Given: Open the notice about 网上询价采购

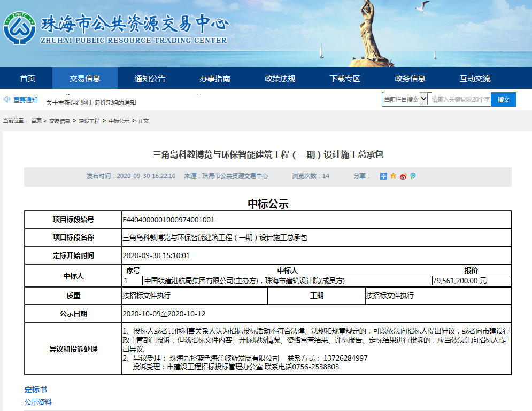Looking at the screenshot, I should coord(91,103).
